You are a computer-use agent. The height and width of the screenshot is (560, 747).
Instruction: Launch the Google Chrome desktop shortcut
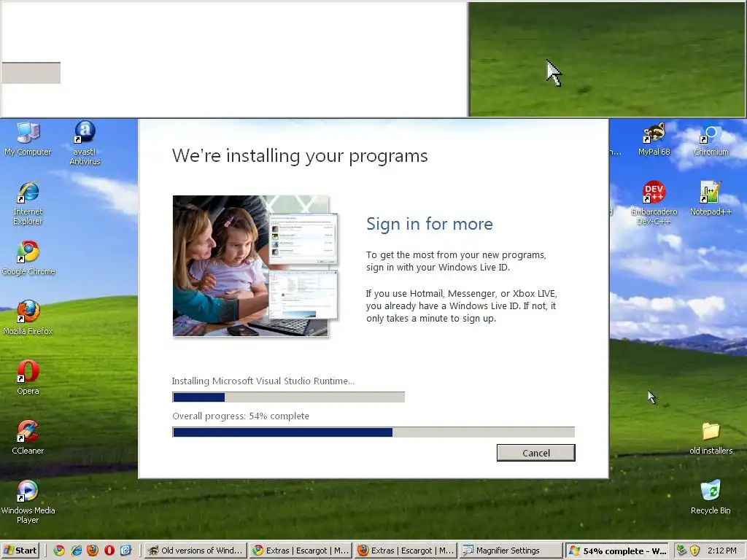click(x=28, y=258)
